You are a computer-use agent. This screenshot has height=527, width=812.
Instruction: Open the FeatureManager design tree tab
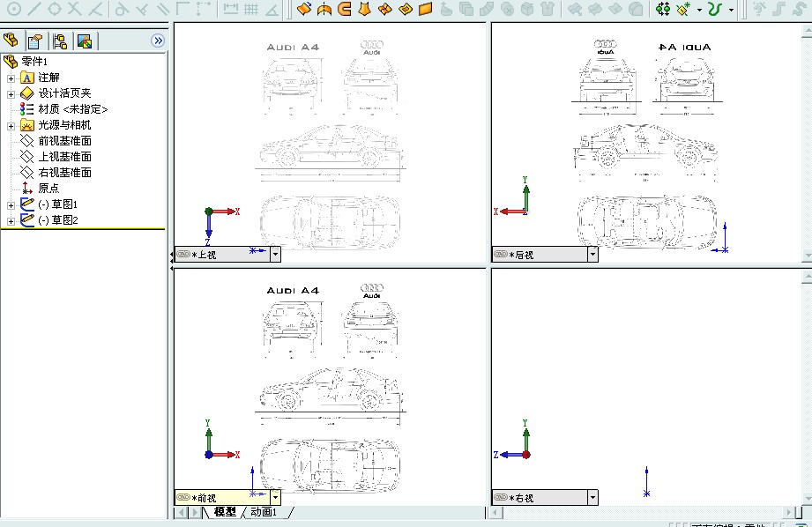(x=11, y=40)
